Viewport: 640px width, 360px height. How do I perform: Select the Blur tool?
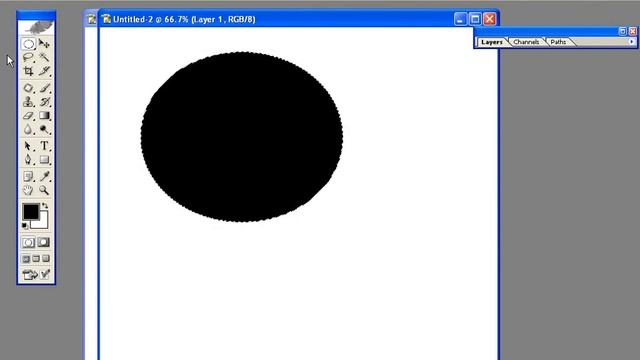click(28, 129)
